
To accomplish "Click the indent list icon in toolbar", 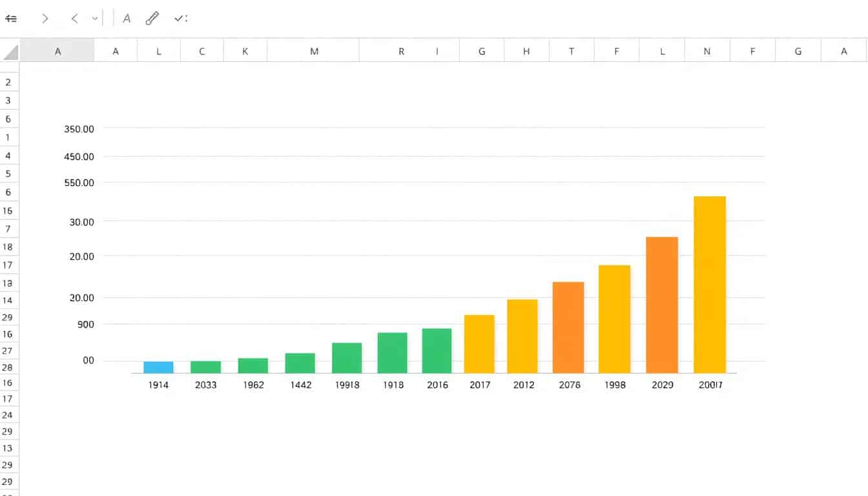I will (11, 19).
